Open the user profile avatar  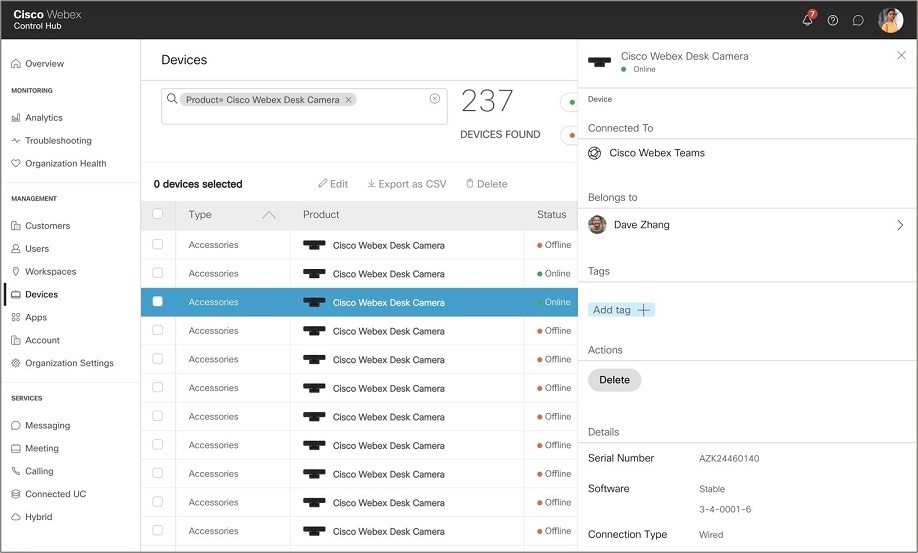890,20
